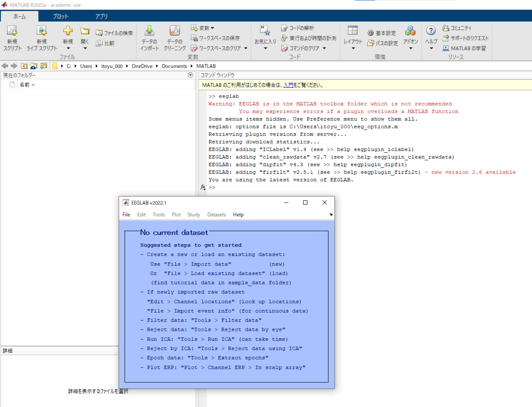Screen dimensions: 532x407
Task: Expand the お気に入り dropdown arrow
Action: pos(265,48)
